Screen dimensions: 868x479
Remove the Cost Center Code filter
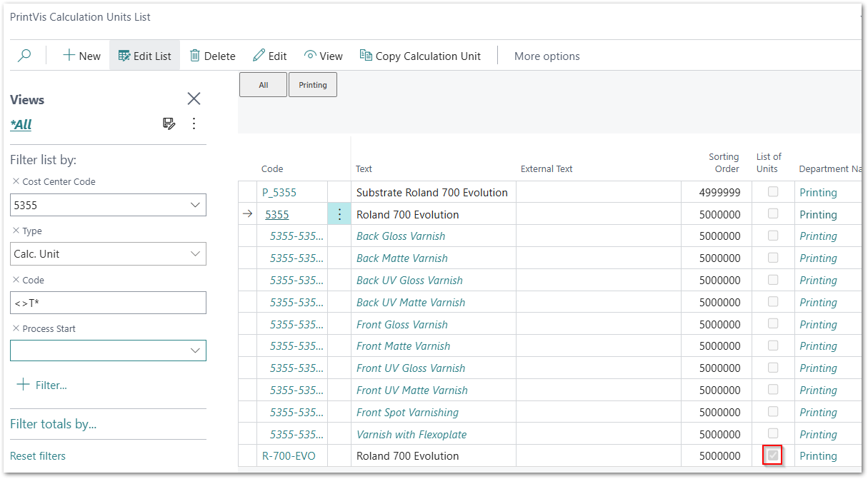16,181
